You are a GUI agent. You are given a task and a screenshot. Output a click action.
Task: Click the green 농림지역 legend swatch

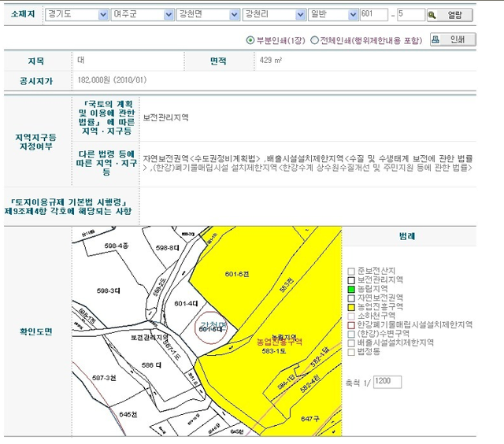point(352,289)
